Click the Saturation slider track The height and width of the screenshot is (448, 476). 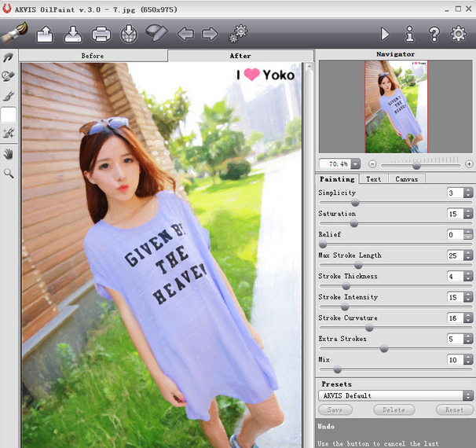tap(395, 223)
